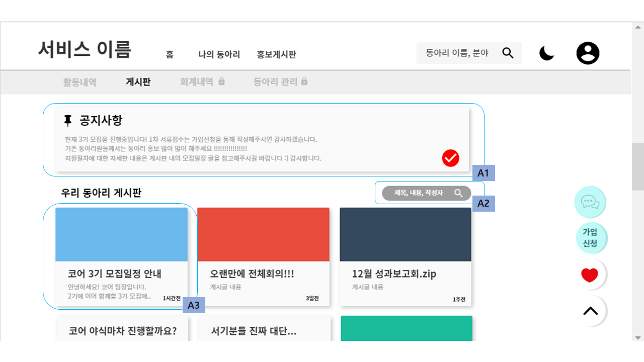Image resolution: width=644 pixels, height=362 pixels.
Task: Open 나의 동아리 menu item
Action: [219, 54]
